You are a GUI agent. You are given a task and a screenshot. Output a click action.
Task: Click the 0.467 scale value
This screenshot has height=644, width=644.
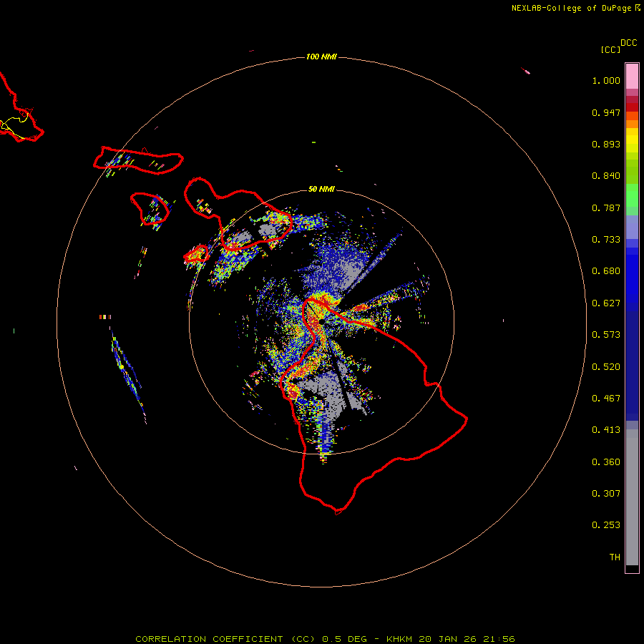pyautogui.click(x=606, y=399)
